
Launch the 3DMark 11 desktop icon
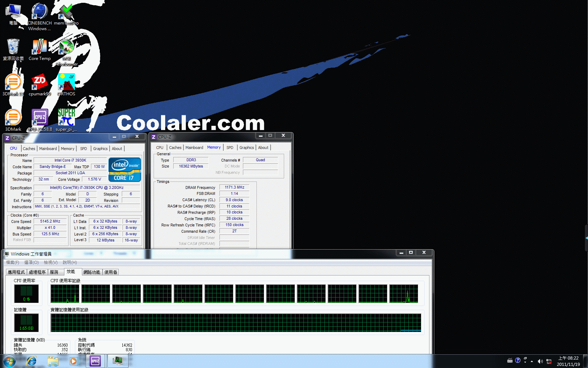tap(13, 85)
